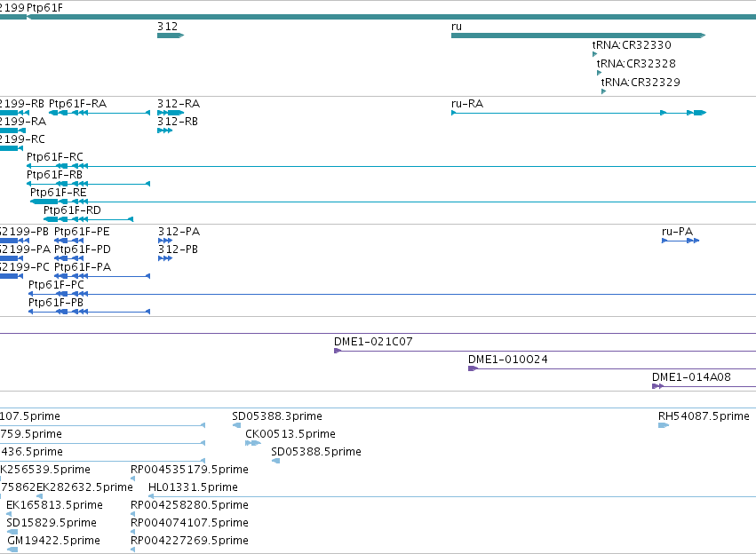Select transcript Ptp61F-RB
Screen dimensions: 756x554
(88, 184)
